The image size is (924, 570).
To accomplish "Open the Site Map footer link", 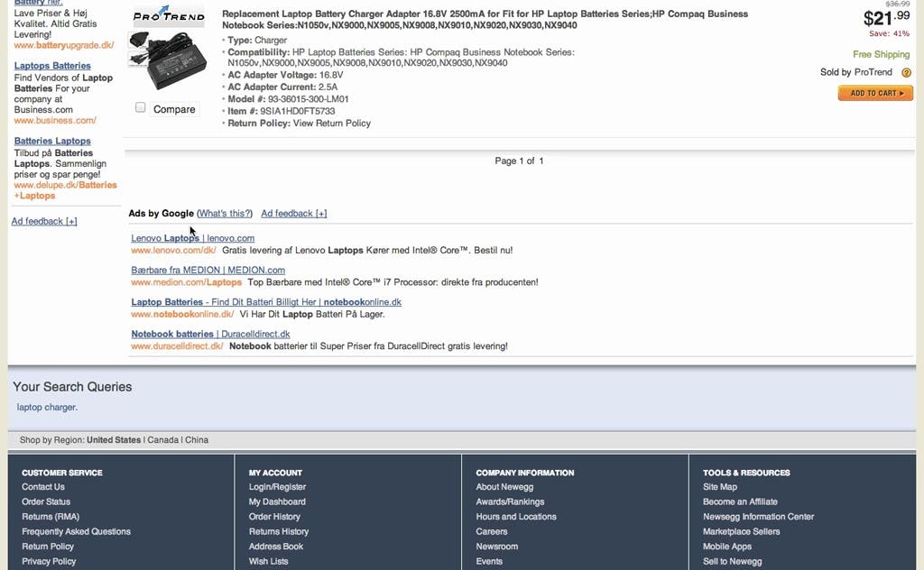I will 719,487.
